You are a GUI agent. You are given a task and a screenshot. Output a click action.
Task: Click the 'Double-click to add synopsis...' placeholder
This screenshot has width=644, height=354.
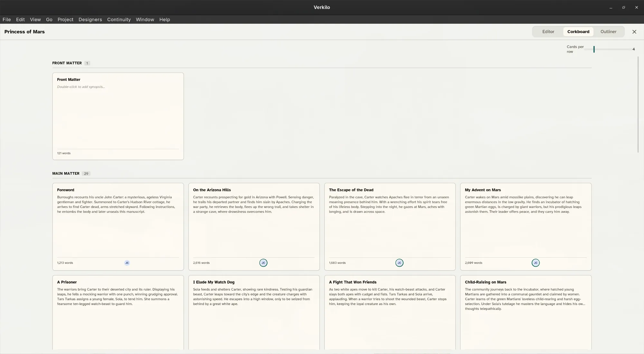[x=81, y=87]
